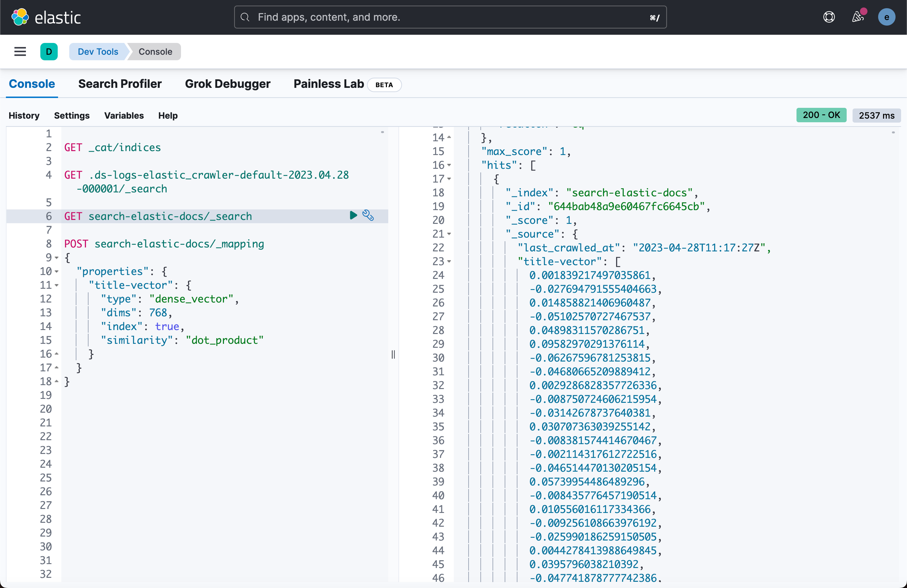This screenshot has height=588, width=907.
Task: Toggle the fold marker on editor line 17
Action: tap(57, 367)
